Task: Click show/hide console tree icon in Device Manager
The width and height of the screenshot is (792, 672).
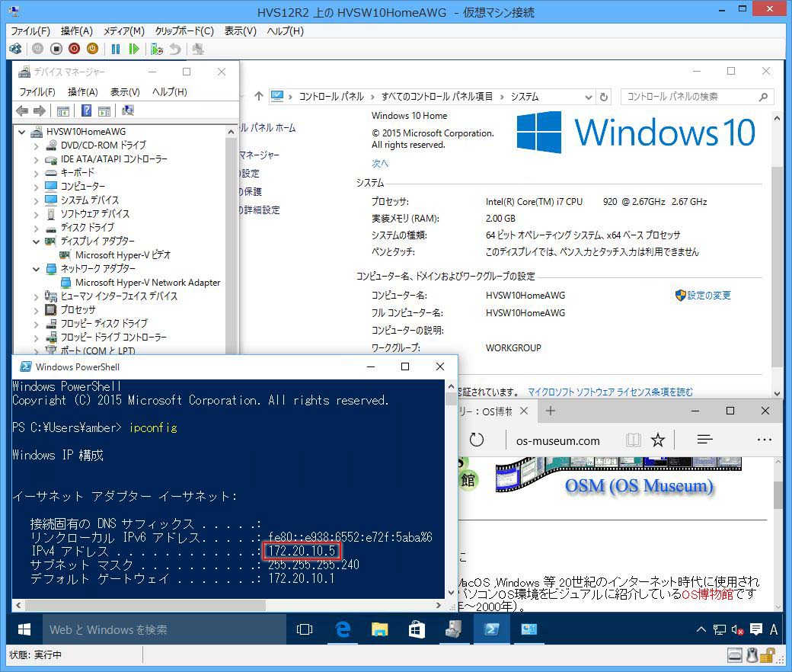Action: pos(63,111)
